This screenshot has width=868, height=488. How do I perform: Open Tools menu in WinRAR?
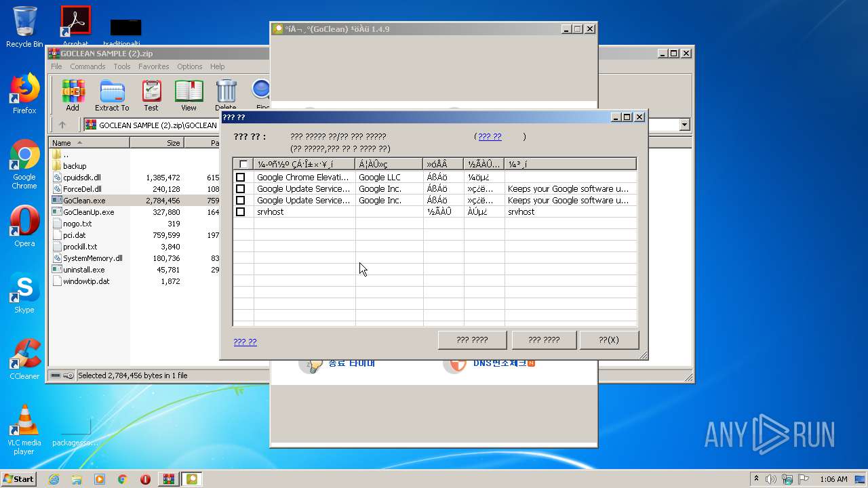[x=122, y=66]
